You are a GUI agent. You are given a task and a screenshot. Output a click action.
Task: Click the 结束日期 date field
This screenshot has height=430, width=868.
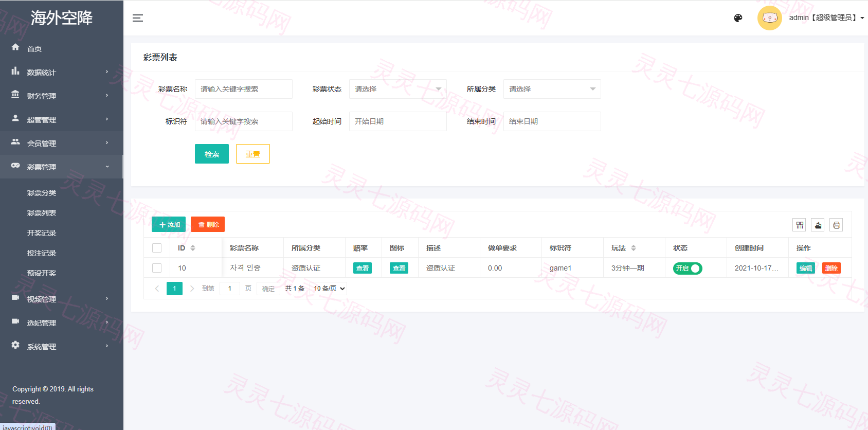click(x=552, y=121)
